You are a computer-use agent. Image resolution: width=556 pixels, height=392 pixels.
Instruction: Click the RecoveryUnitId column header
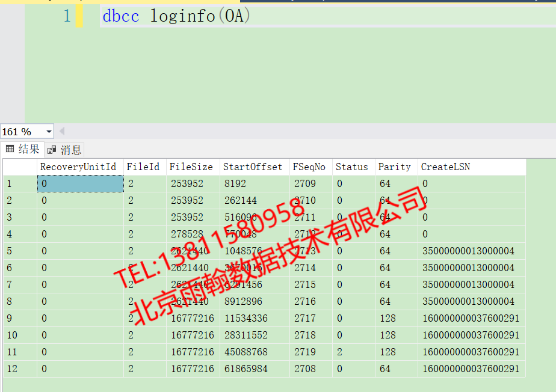[x=80, y=167]
